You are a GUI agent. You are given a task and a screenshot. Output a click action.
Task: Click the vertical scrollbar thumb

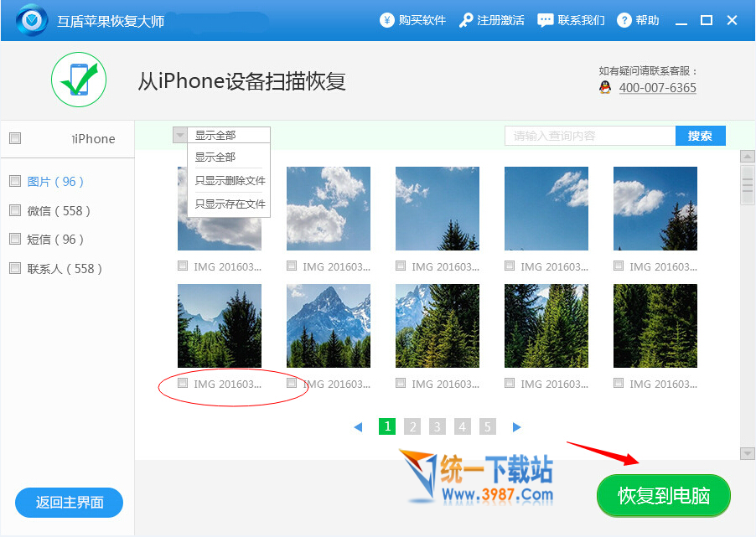click(x=748, y=185)
